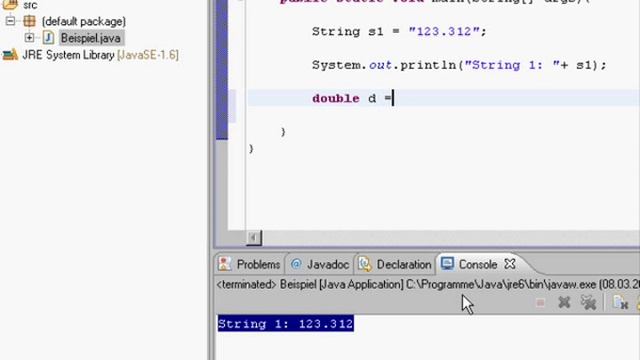Click the string literal "123.312" in code
Screen dimensions: 640x360
tap(444, 31)
